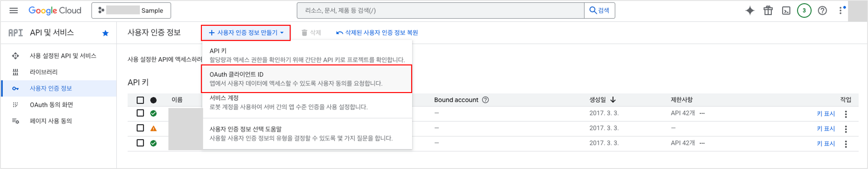Open notifications showing 3 items

[805, 10]
